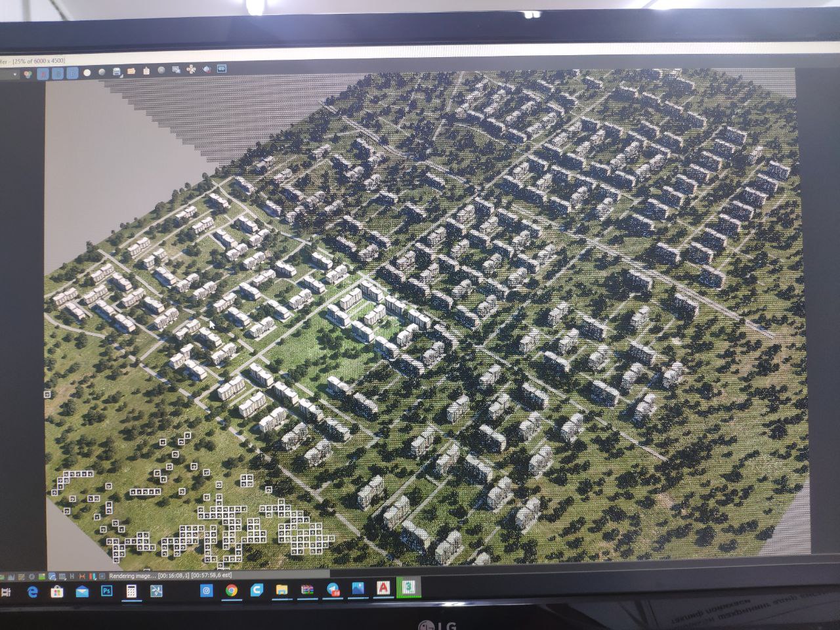Open Calculator from the taskbar
This screenshot has width=840, height=630.
(x=131, y=591)
